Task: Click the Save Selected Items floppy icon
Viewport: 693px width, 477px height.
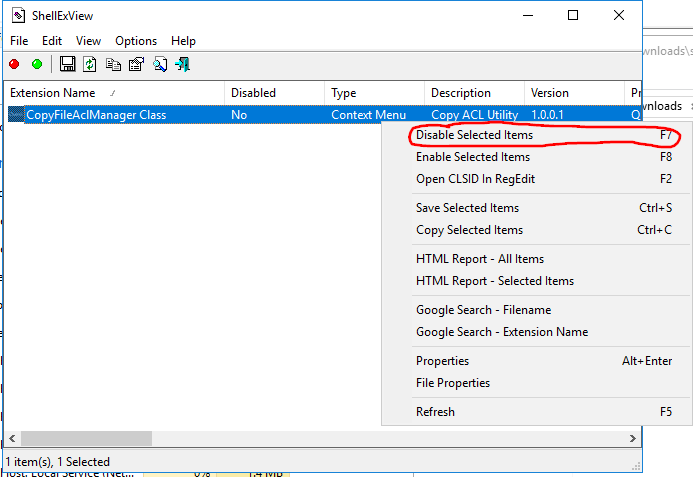Action: 68,64
